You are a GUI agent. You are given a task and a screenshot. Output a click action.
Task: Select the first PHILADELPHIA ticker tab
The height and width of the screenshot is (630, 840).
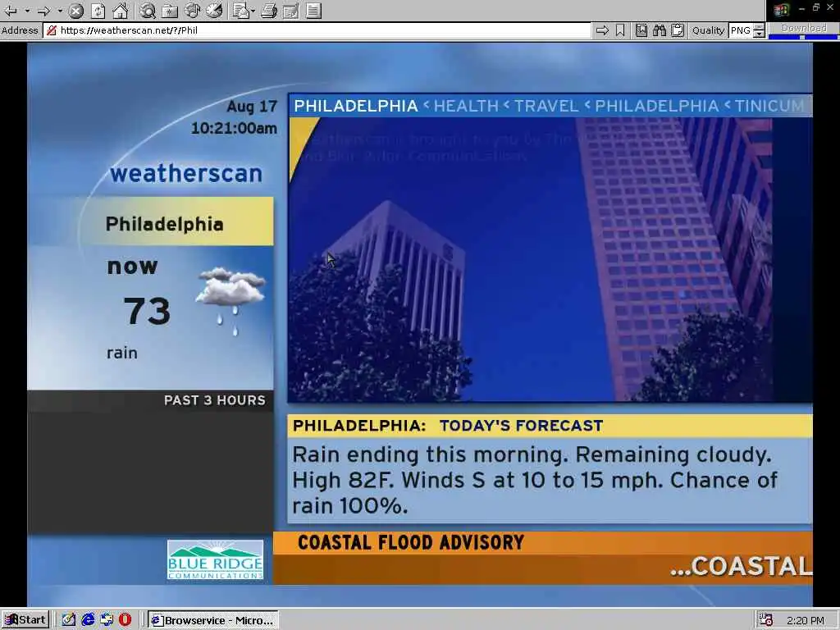coord(356,106)
